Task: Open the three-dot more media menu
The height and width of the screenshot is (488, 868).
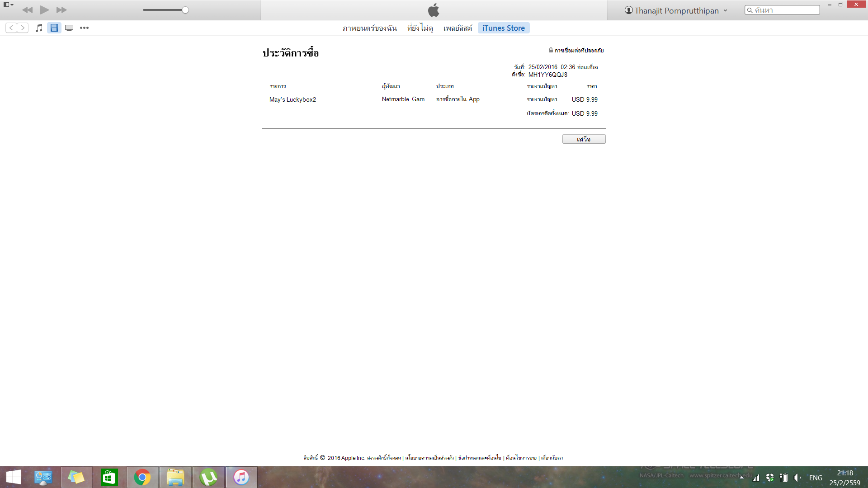Action: click(x=84, y=28)
